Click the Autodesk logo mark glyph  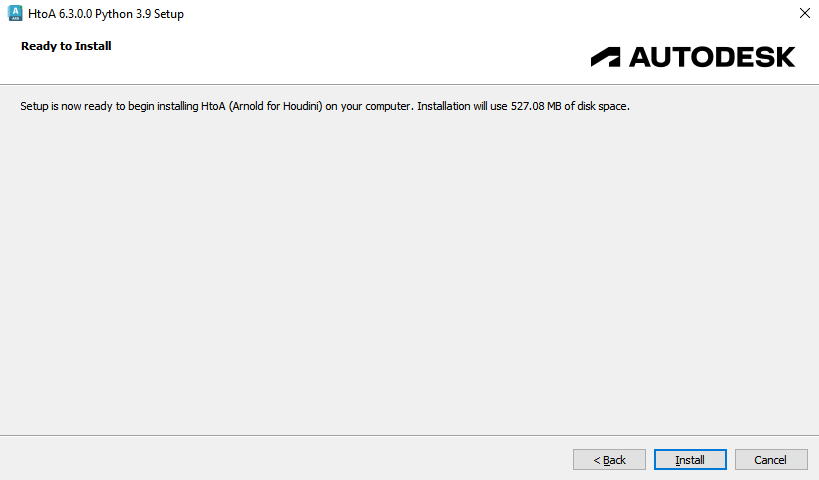pos(605,57)
